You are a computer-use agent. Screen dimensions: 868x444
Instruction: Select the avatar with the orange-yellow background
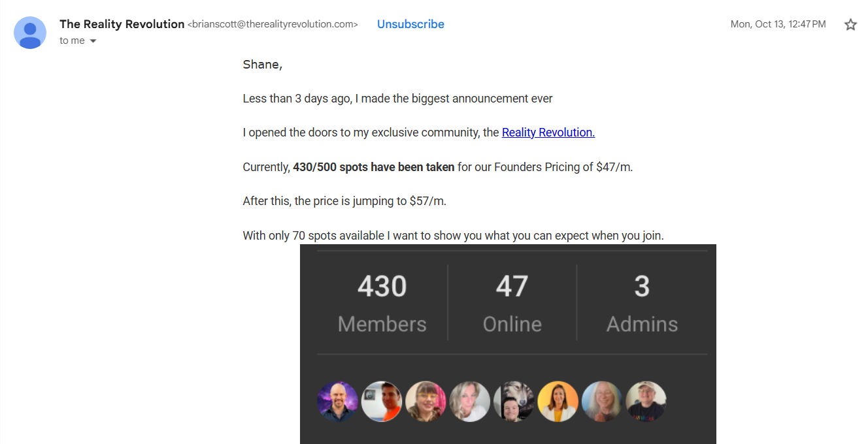tap(558, 402)
